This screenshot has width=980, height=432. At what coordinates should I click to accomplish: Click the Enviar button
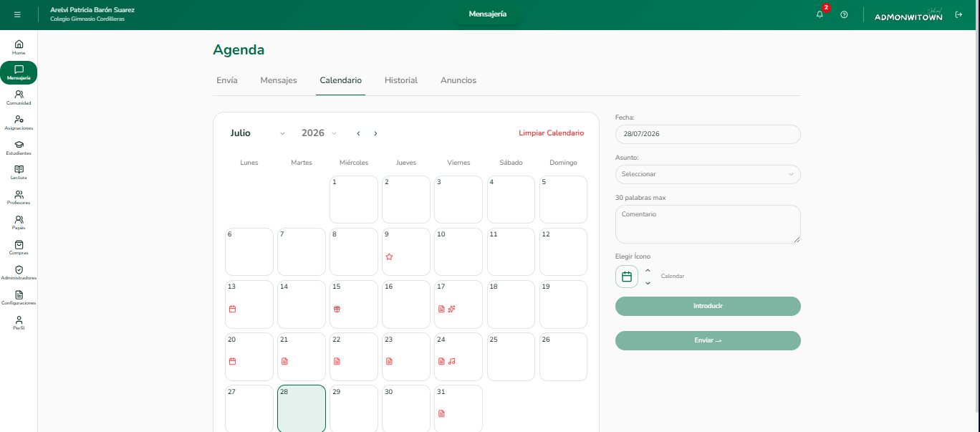708,340
